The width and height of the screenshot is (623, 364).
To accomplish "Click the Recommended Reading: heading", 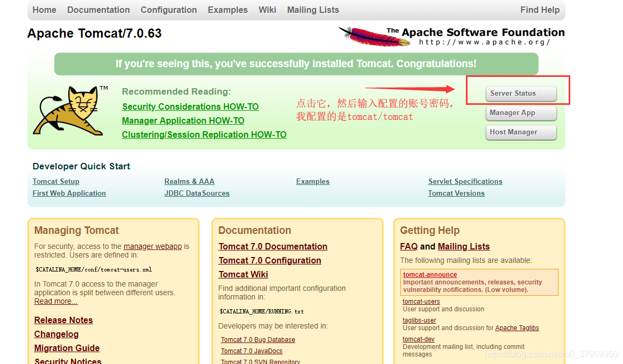I will point(176,92).
